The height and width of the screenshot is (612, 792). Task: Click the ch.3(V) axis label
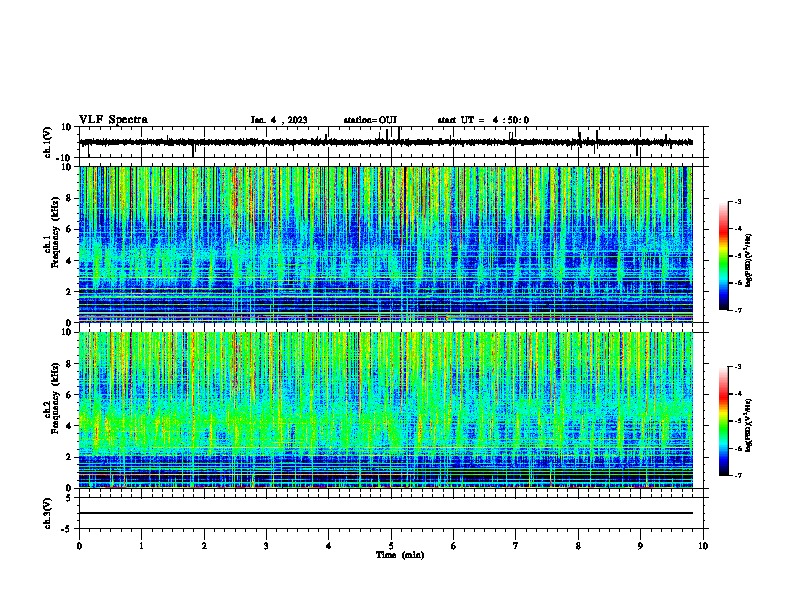tap(47, 513)
